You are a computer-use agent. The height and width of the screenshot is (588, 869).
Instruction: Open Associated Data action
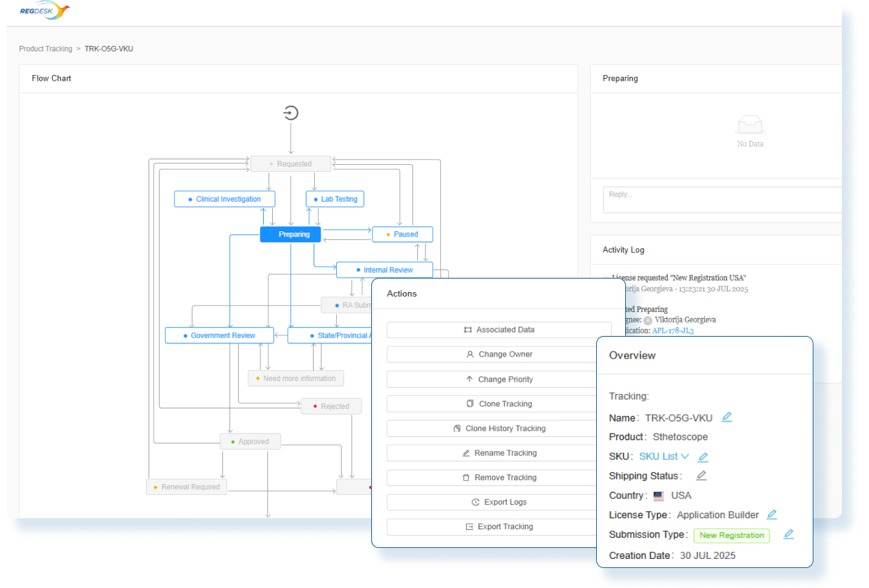pyautogui.click(x=499, y=330)
